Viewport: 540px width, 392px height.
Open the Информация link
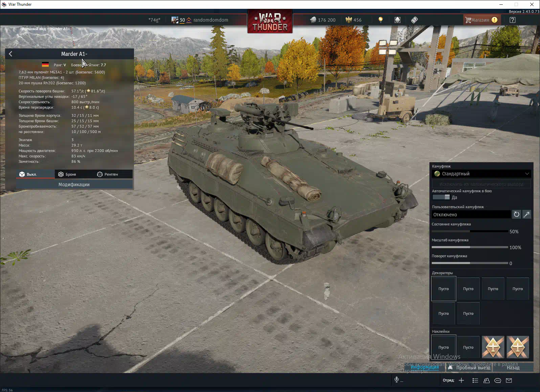[425, 367]
